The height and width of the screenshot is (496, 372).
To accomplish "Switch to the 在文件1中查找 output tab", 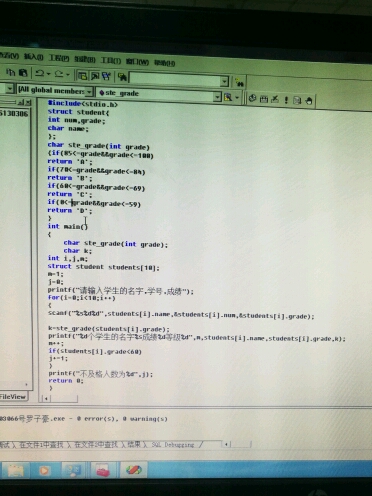I will pos(41,444).
